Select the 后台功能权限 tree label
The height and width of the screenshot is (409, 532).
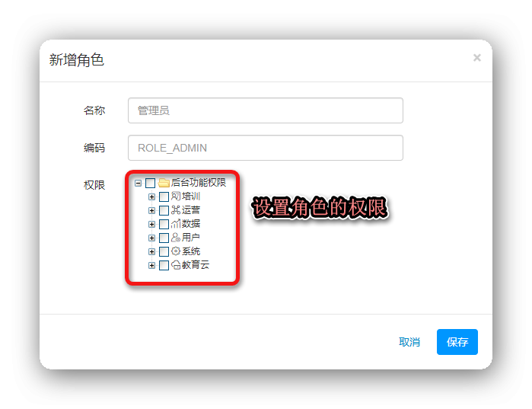[199, 183]
